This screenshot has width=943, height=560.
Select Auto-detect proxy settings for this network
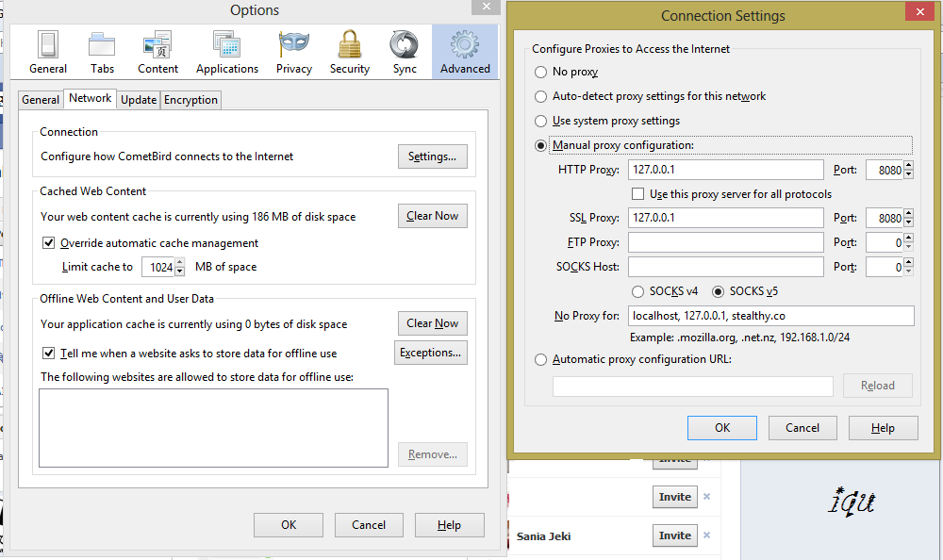[540, 96]
